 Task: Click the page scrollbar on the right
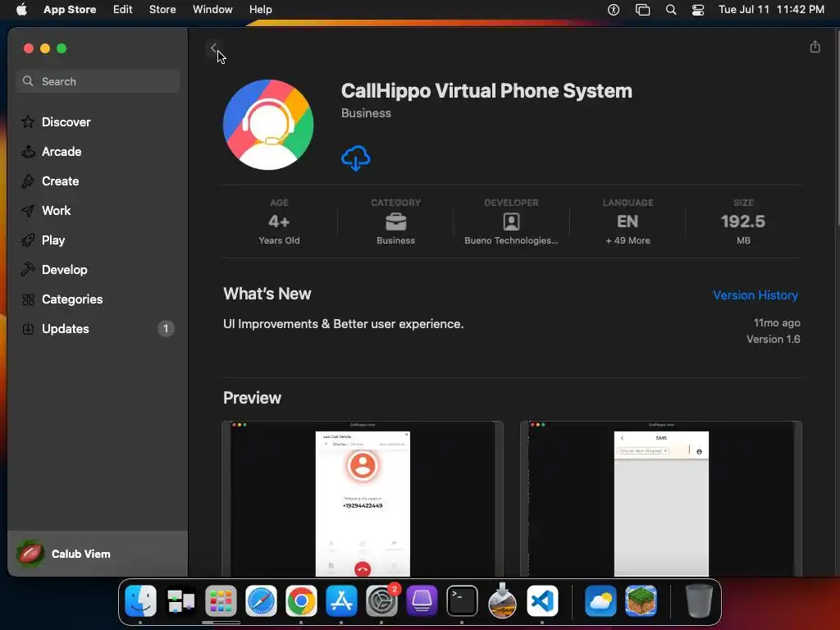click(x=836, y=129)
